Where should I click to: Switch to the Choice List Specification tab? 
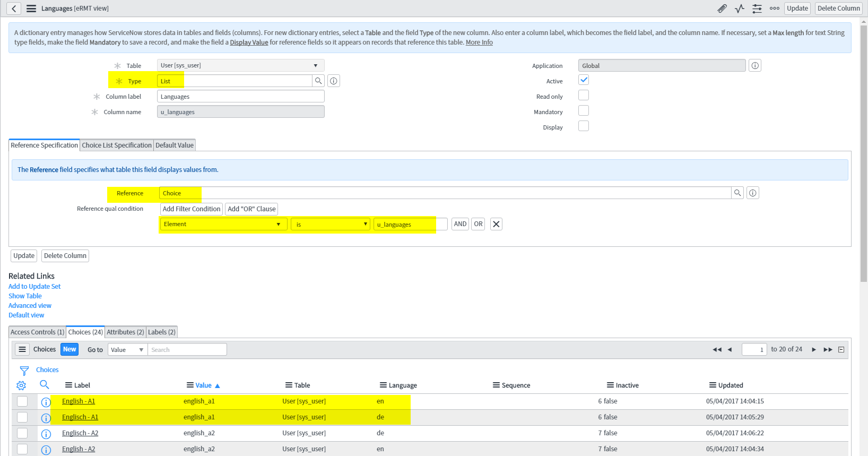click(117, 145)
